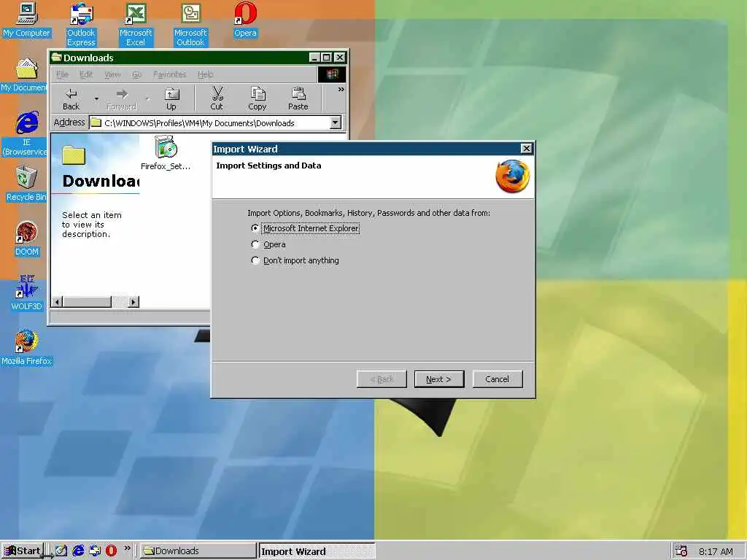Click the 8:17 AM taskbar clock
This screenshot has height=560, width=747.
[x=716, y=551]
